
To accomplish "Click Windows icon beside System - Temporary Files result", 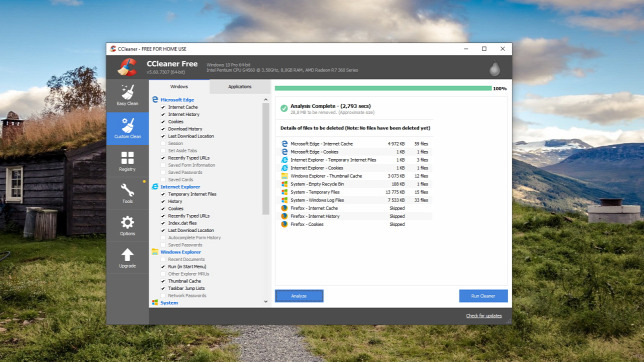I will (x=284, y=192).
